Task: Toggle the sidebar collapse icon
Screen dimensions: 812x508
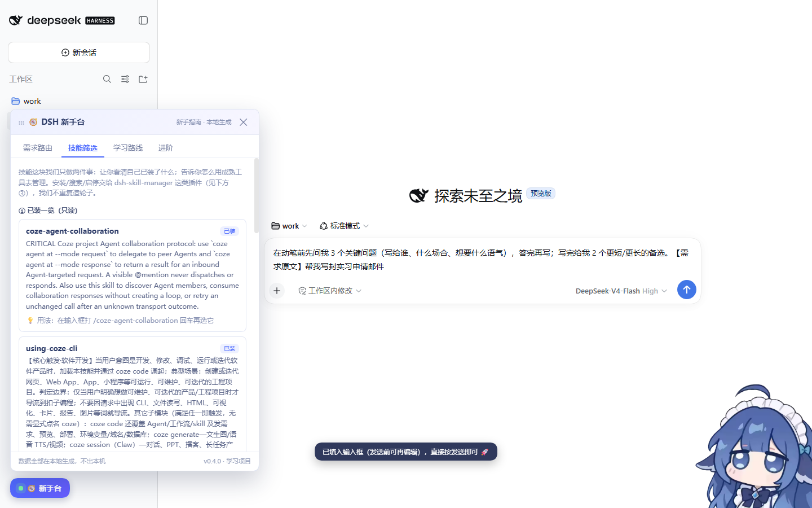Action: click(143, 20)
